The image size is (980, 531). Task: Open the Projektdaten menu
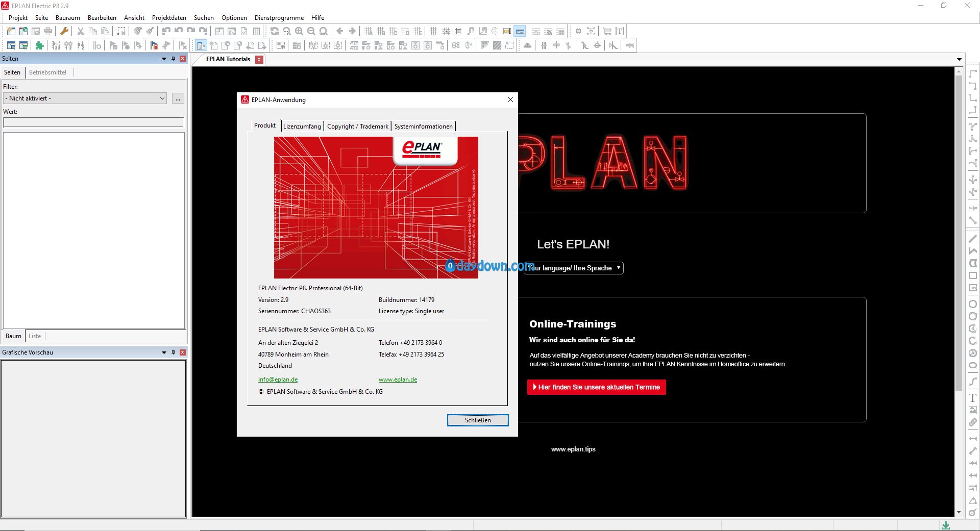pyautogui.click(x=169, y=18)
